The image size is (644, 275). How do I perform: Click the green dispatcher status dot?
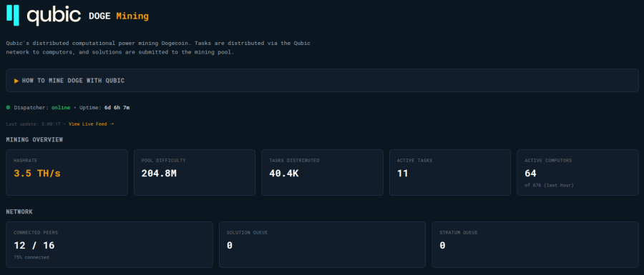[8, 107]
